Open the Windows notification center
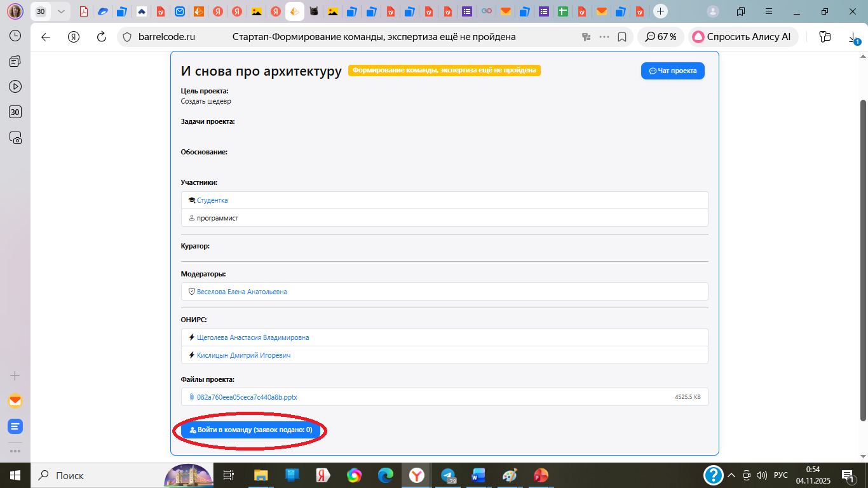868x488 pixels. (x=848, y=475)
